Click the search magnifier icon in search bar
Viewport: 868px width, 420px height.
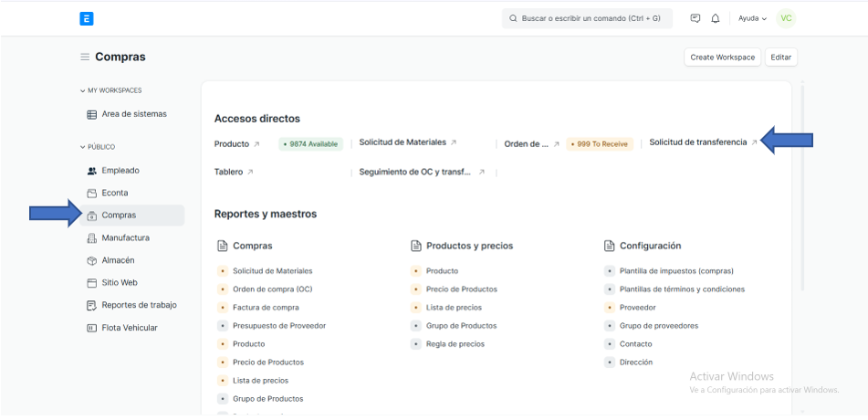[513, 18]
